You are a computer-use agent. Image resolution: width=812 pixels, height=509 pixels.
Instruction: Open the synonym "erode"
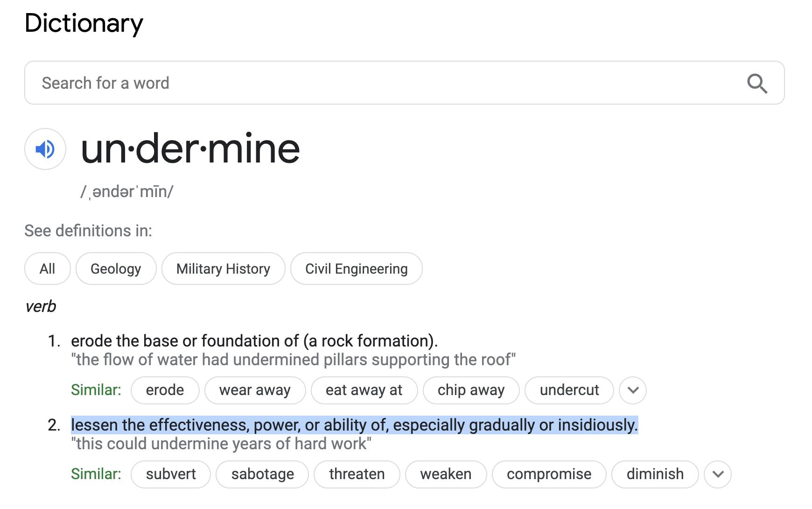coord(165,390)
